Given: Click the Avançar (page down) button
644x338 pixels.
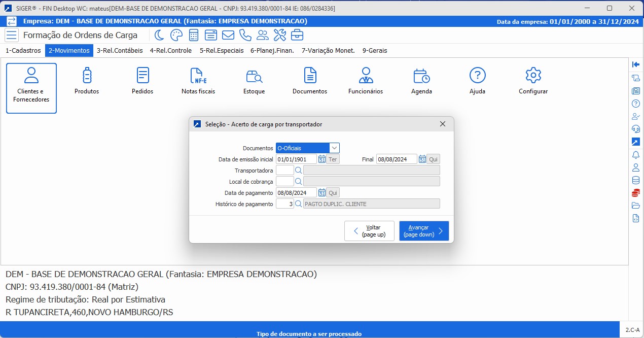Looking at the screenshot, I should pyautogui.click(x=423, y=231).
